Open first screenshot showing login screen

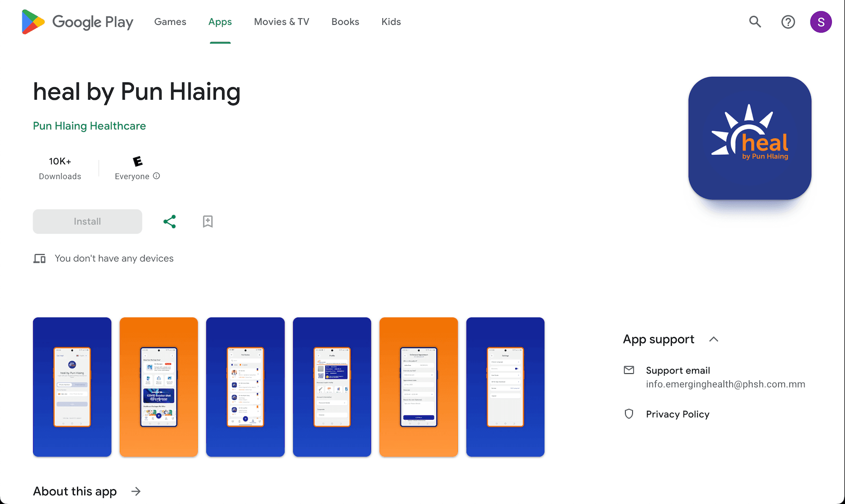coord(72,387)
